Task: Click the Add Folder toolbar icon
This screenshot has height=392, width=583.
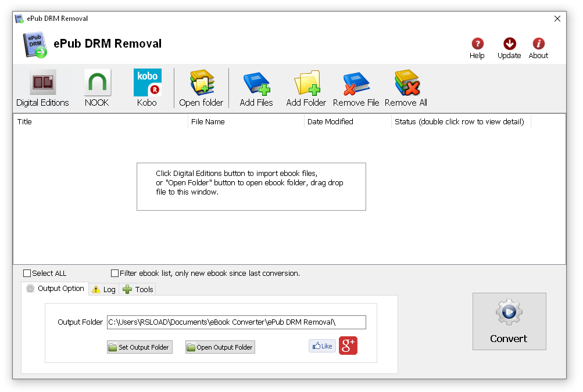Action: [306, 87]
